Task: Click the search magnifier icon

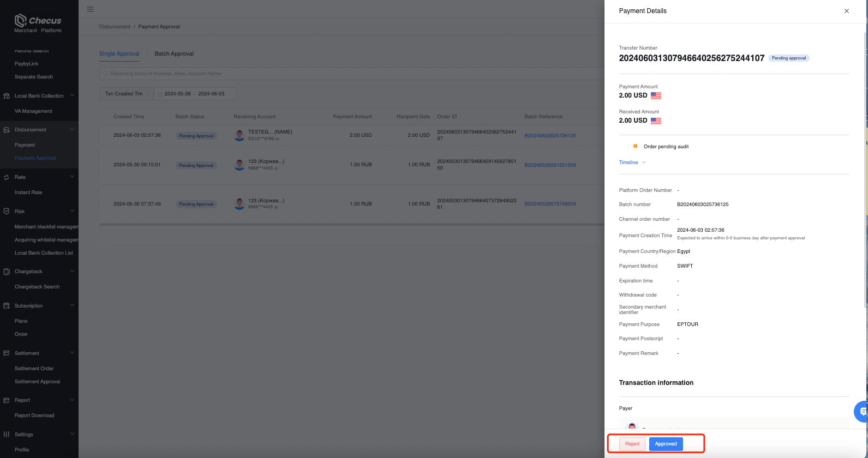Action: (x=106, y=74)
